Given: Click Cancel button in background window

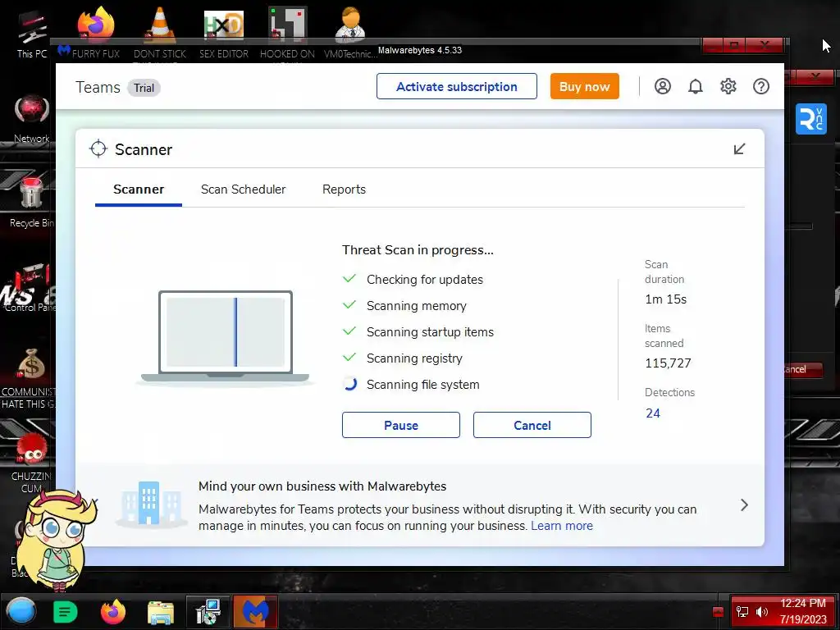Looking at the screenshot, I should pyautogui.click(x=803, y=369).
